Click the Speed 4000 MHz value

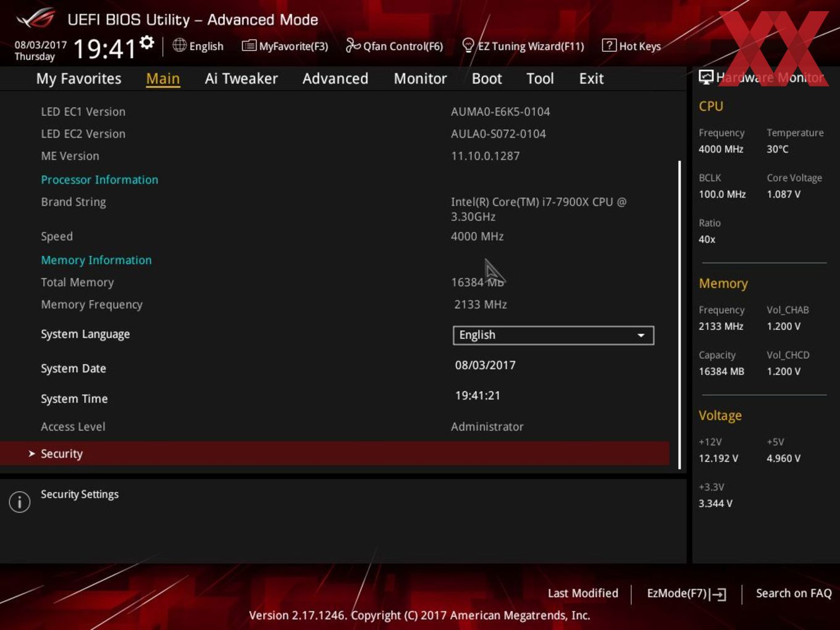(x=477, y=236)
